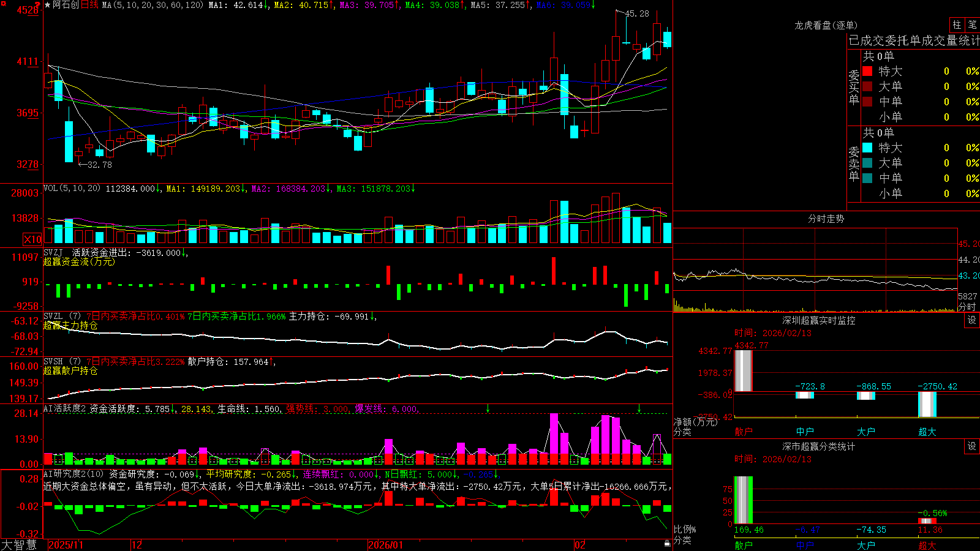
Task: Click the 中户 -723.8 bar in 实时监控
Action: [x=805, y=395]
